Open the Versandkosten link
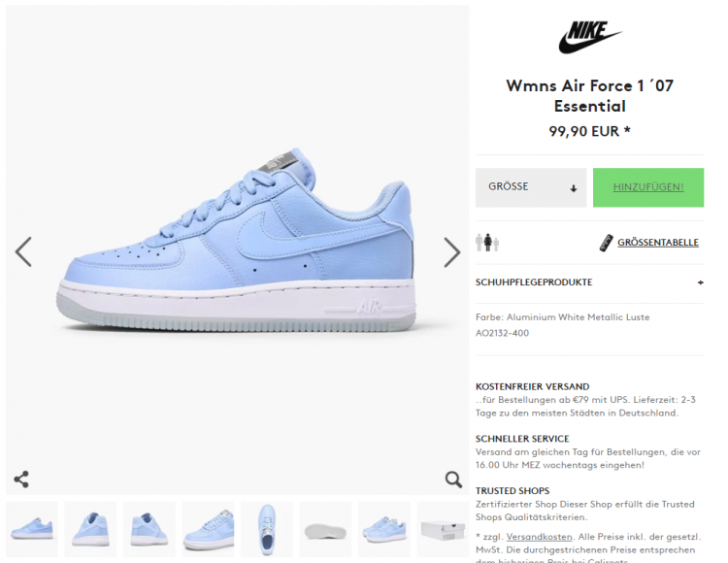 point(539,537)
